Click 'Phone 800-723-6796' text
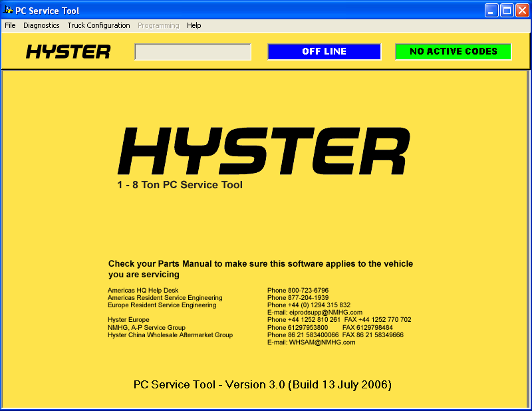Viewport: 532px width, 411px height. 298,290
